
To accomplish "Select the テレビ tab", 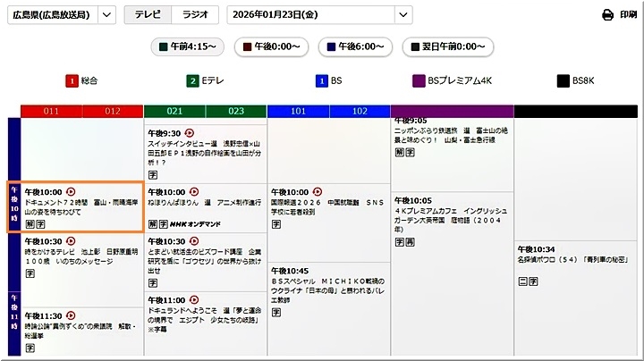I will click(x=147, y=15).
